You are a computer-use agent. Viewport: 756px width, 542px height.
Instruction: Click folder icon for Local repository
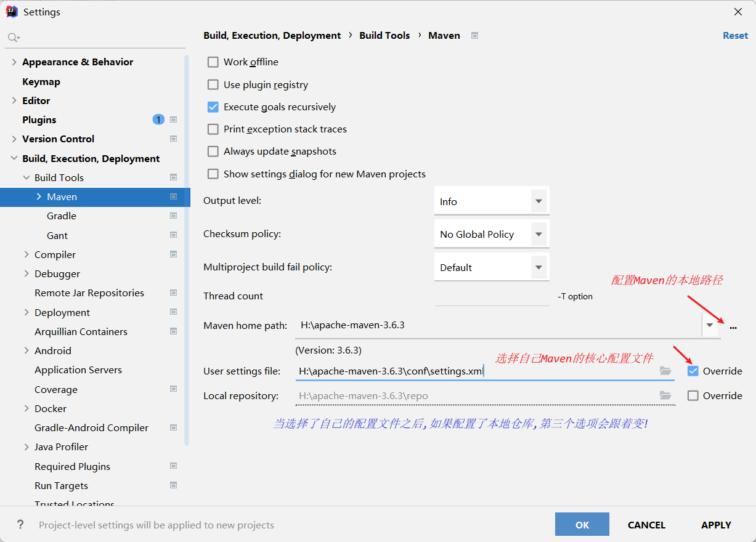665,395
